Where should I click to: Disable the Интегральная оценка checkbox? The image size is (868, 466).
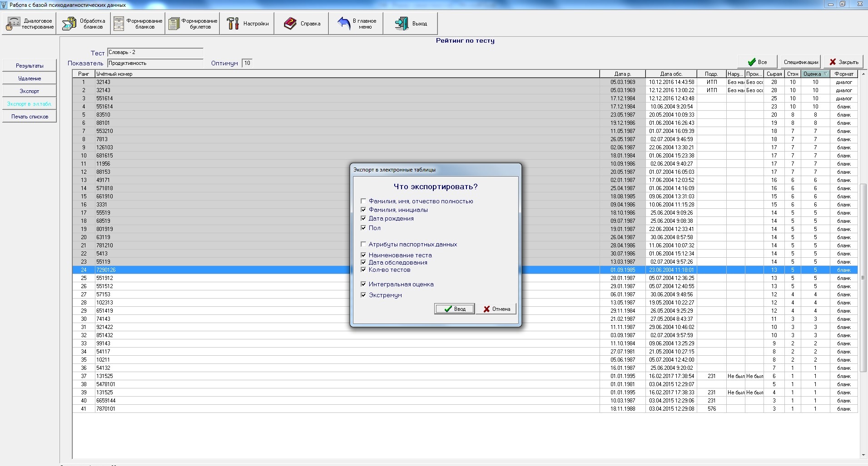tap(363, 285)
